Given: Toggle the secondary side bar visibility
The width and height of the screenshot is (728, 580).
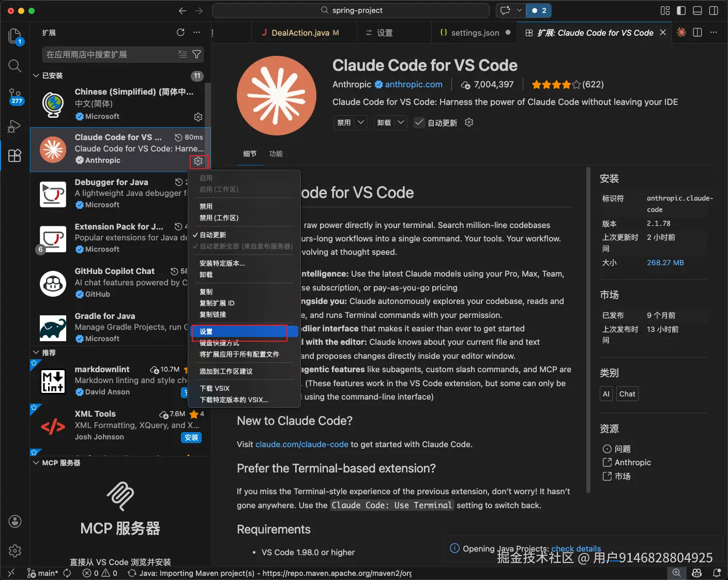Looking at the screenshot, I should coord(714,10).
